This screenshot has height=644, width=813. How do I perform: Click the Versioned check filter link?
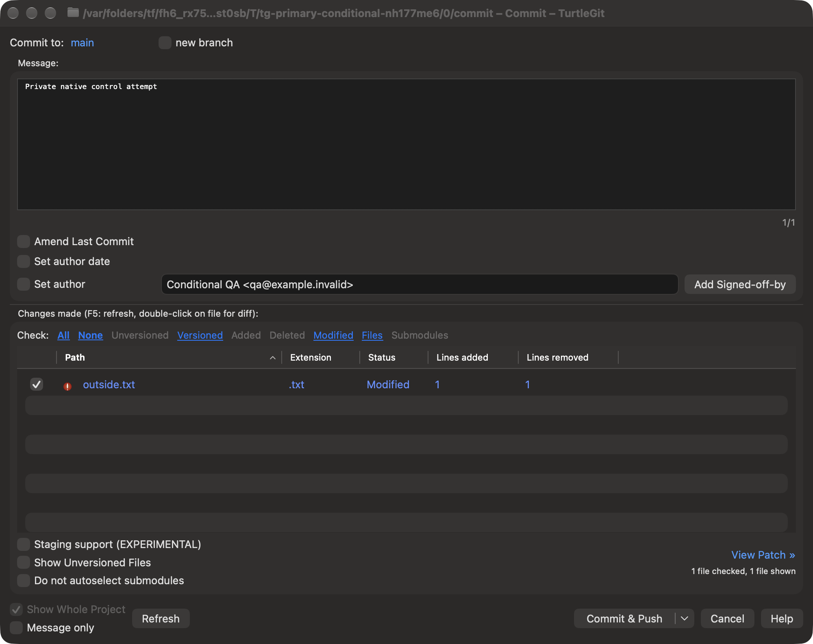pyautogui.click(x=200, y=335)
